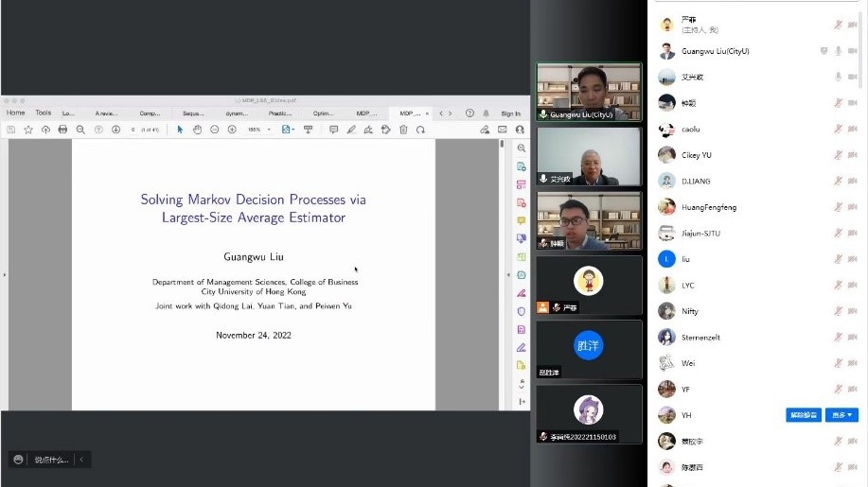The height and width of the screenshot is (487, 868).
Task: Select the hand pan tool
Action: [x=198, y=130]
